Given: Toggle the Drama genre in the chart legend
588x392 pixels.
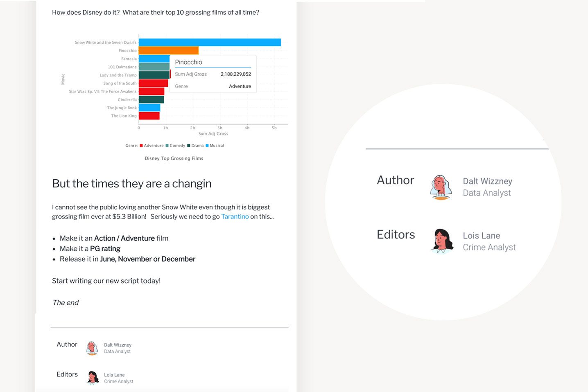Looking at the screenshot, I should [x=195, y=146].
